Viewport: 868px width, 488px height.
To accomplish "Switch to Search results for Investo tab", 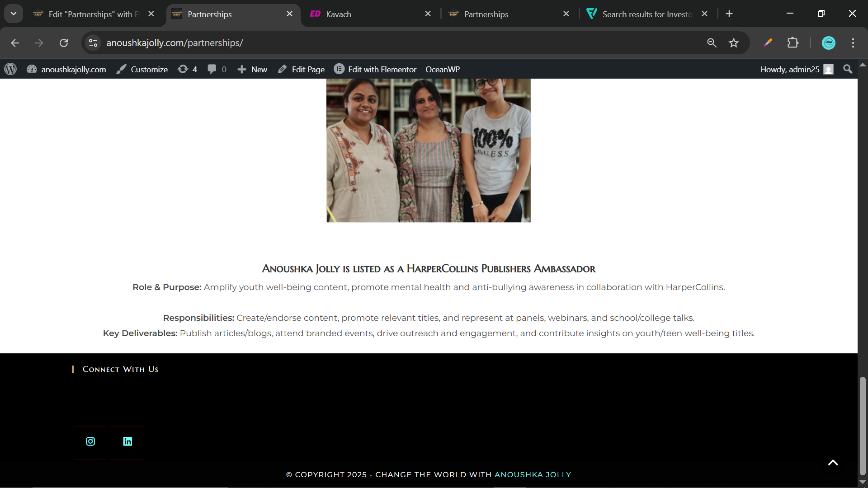I will point(646,14).
